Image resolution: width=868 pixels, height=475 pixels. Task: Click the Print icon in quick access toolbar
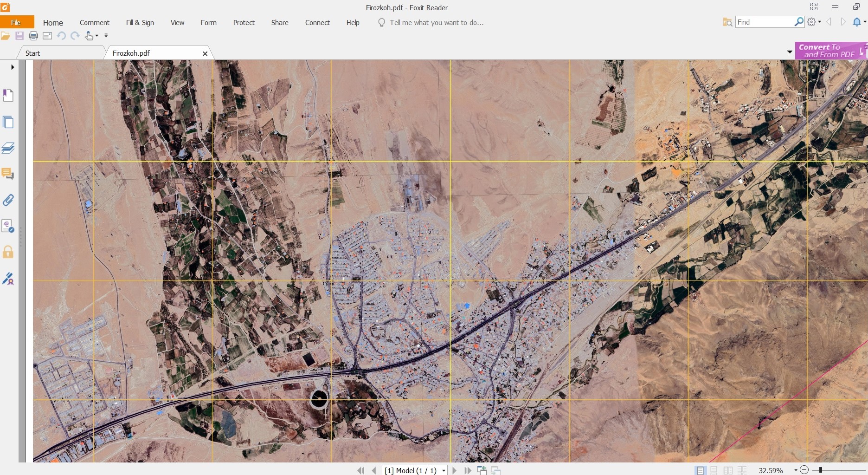(33, 36)
